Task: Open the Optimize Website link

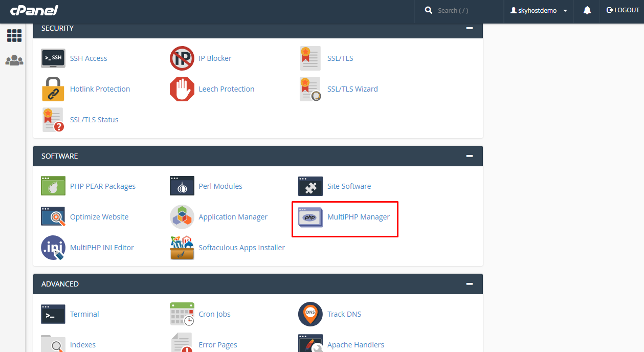Action: 99,217
